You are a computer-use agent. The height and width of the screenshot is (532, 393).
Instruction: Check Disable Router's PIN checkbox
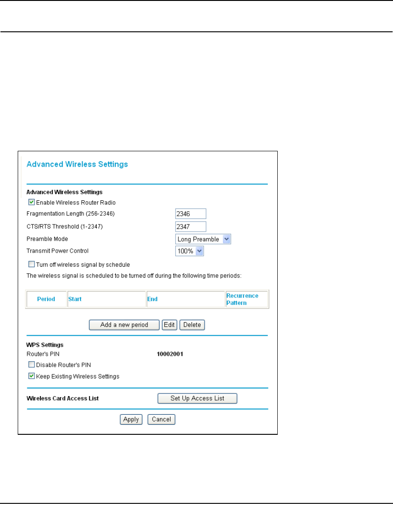[31, 364]
